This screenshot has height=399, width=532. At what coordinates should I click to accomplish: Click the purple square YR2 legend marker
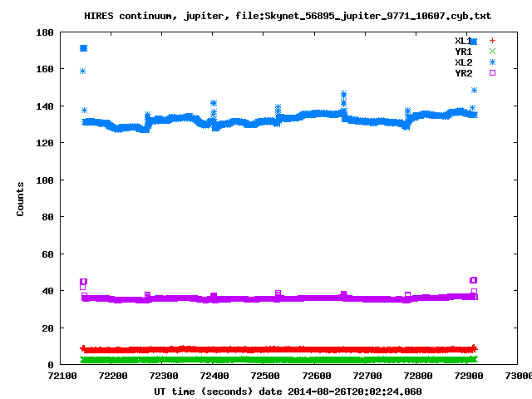pos(492,72)
